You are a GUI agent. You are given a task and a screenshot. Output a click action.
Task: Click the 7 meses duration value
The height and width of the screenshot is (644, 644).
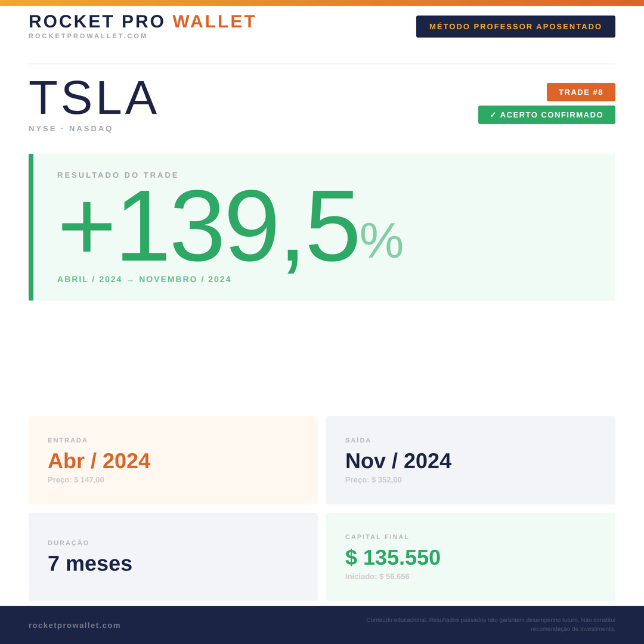tap(90, 563)
